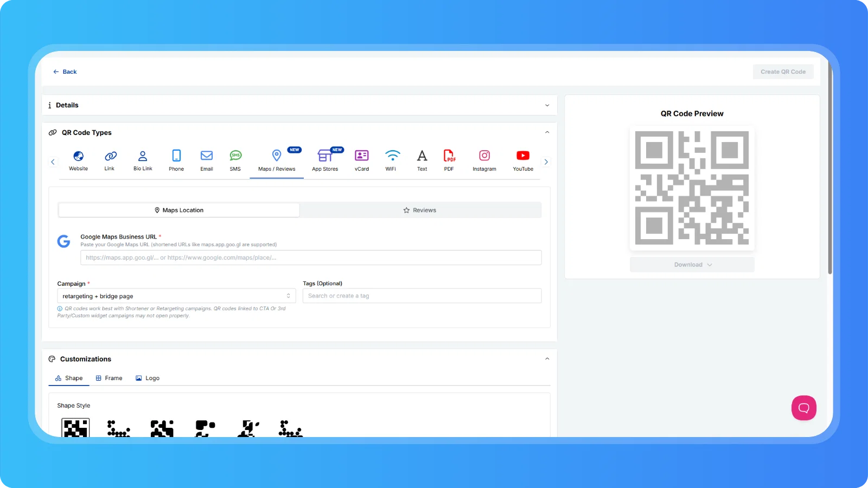Expand the Details section
The image size is (868, 488).
click(299, 105)
